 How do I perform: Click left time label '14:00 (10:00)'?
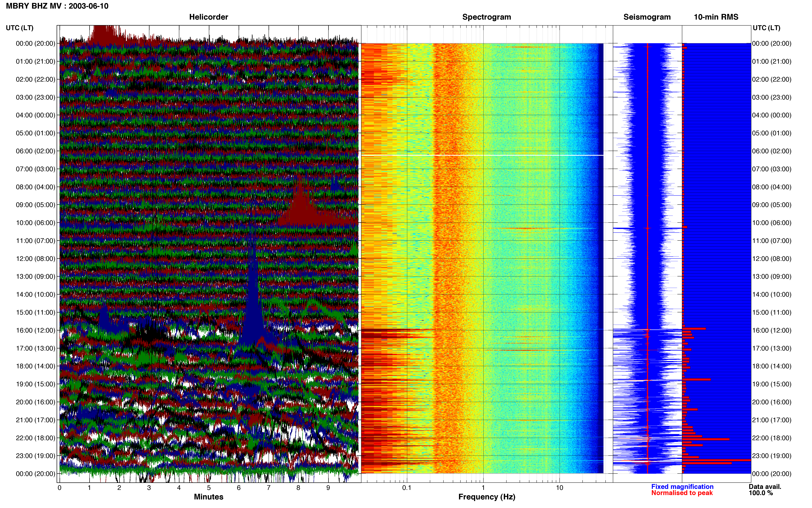point(36,295)
